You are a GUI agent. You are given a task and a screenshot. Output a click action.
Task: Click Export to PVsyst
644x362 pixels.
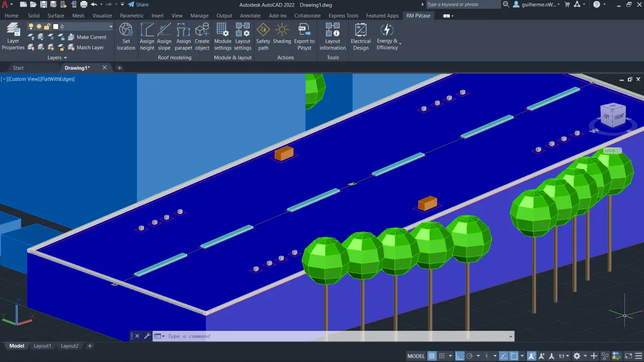point(304,37)
